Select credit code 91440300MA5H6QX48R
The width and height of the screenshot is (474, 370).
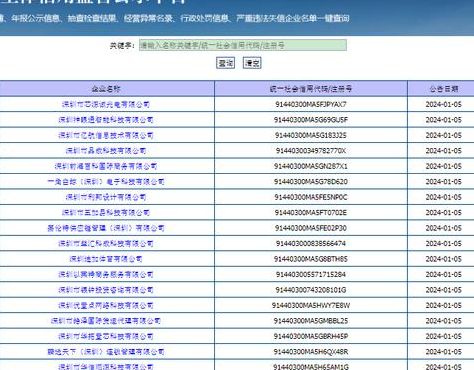click(311, 352)
